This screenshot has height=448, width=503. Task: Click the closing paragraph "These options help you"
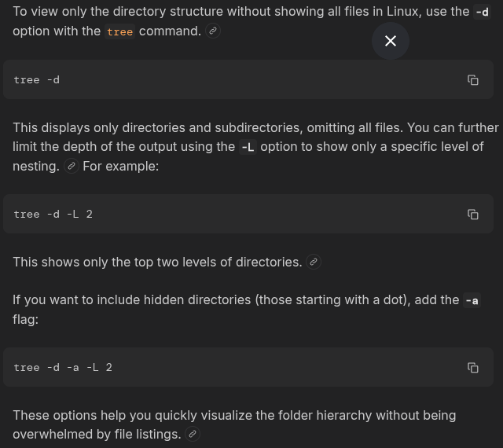click(x=234, y=415)
